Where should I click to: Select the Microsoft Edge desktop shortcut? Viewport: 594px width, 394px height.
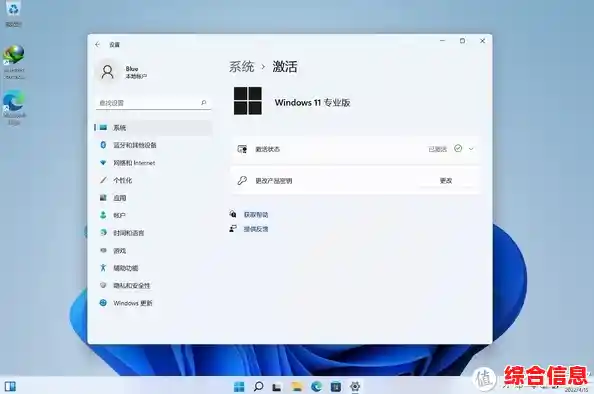14,108
